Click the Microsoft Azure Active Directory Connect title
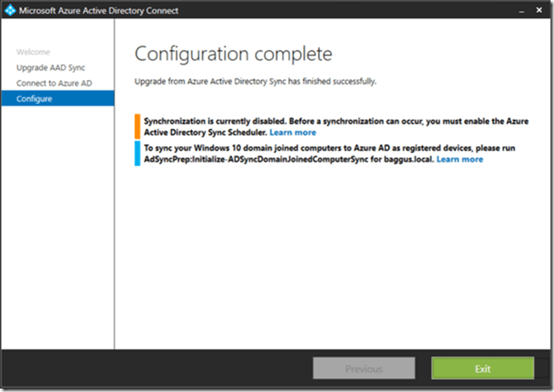This screenshot has width=554, height=392. pyautogui.click(x=103, y=10)
